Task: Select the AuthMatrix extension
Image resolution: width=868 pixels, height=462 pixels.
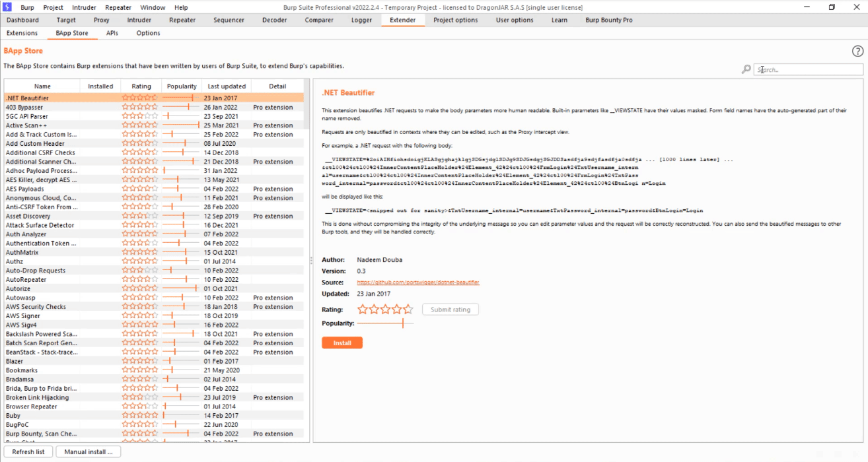Action: [x=154, y=253]
